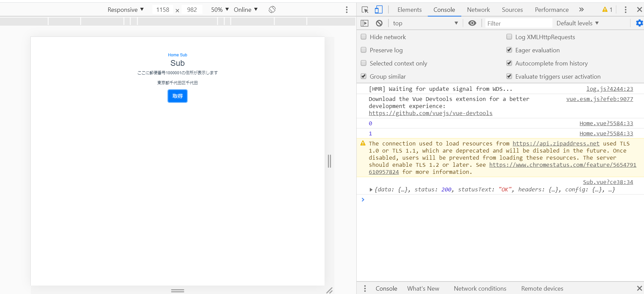The height and width of the screenshot is (294, 644).
Task: Open the Responsive device dropdown
Action: pyautogui.click(x=125, y=10)
